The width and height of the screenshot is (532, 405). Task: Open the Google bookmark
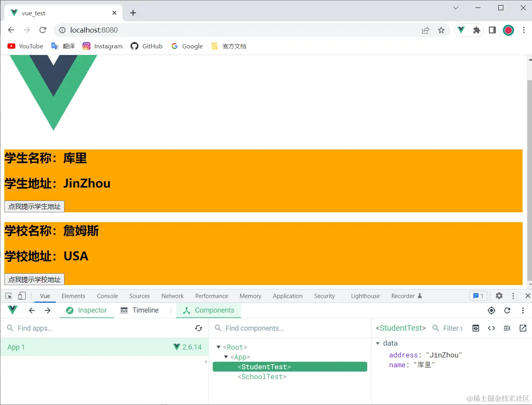(x=187, y=46)
